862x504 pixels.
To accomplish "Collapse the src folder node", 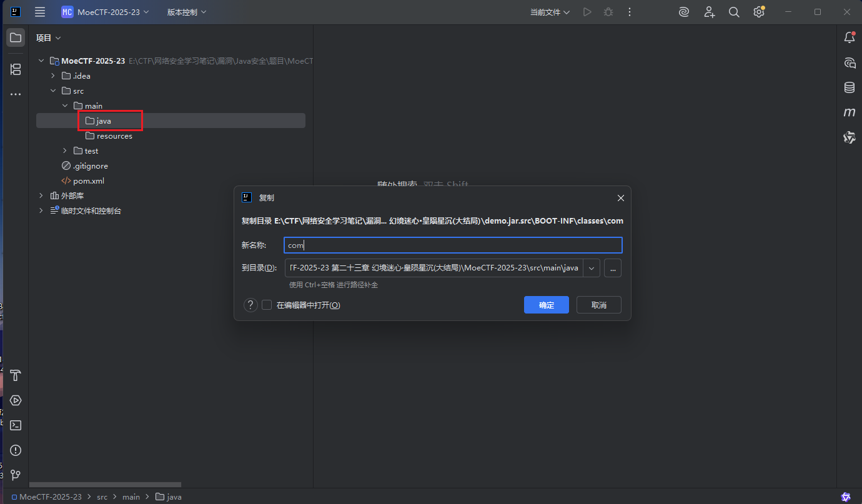I will [53, 91].
